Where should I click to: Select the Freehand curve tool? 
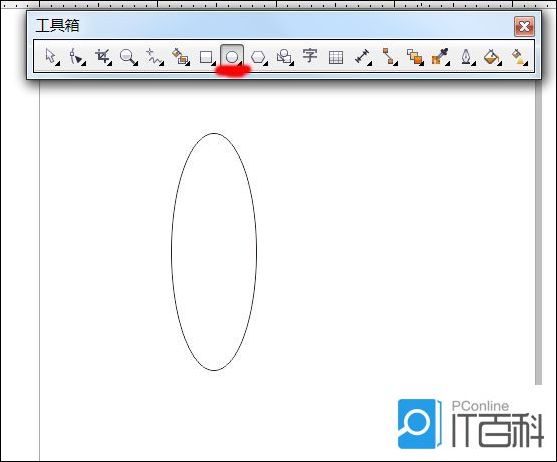[x=154, y=56]
